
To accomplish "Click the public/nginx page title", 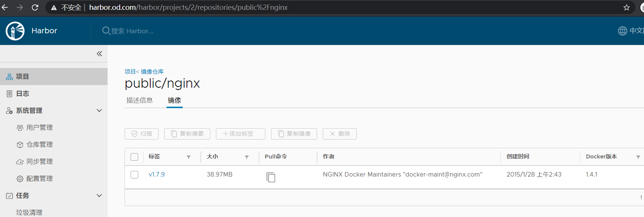I will tap(162, 83).
